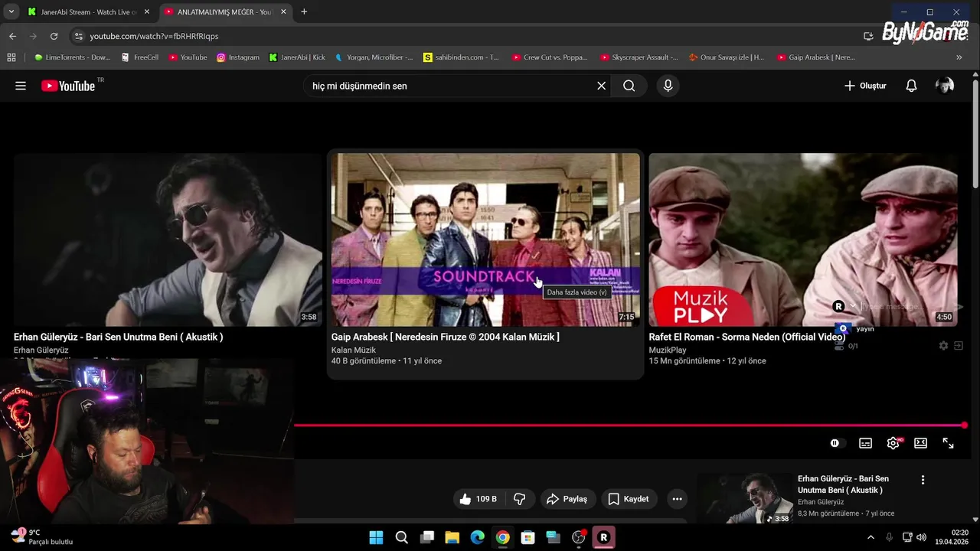The width and height of the screenshot is (980, 551).
Task: Open the Windows Start menu
Action: click(376, 537)
